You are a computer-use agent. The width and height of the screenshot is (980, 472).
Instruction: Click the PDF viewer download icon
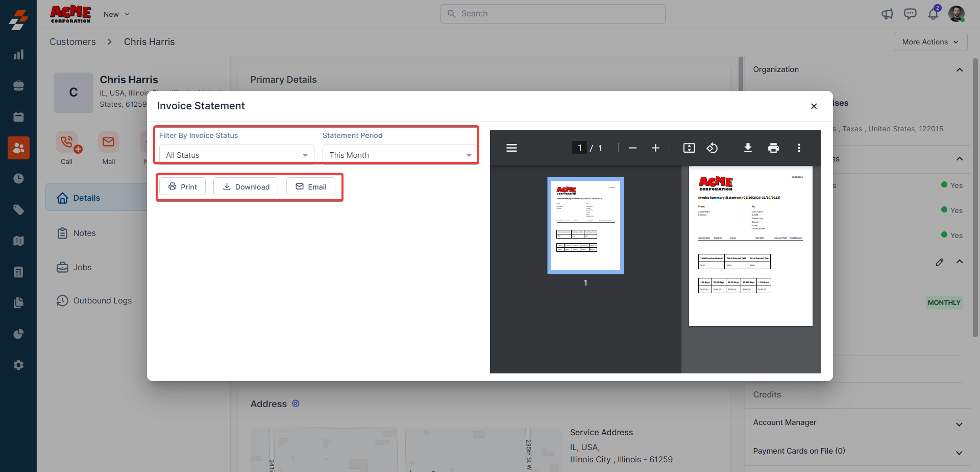[748, 148]
